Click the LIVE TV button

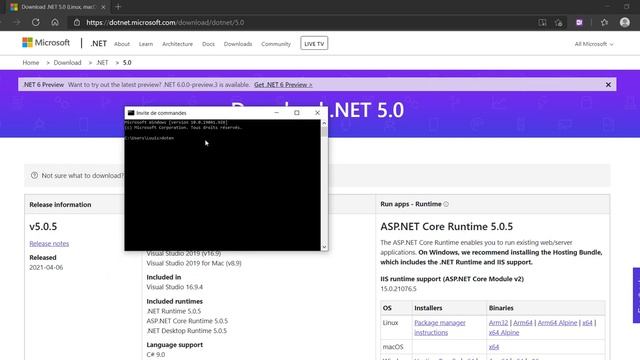click(314, 43)
